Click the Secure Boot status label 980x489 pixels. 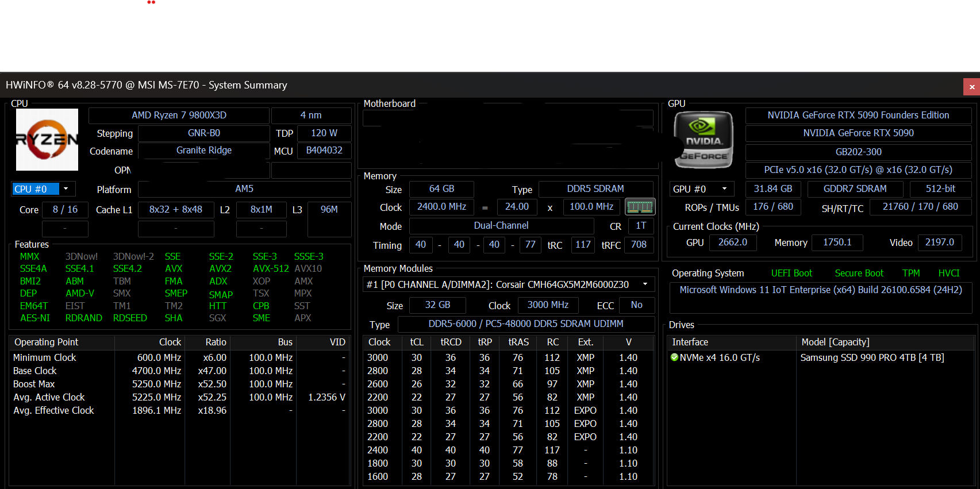[859, 274]
